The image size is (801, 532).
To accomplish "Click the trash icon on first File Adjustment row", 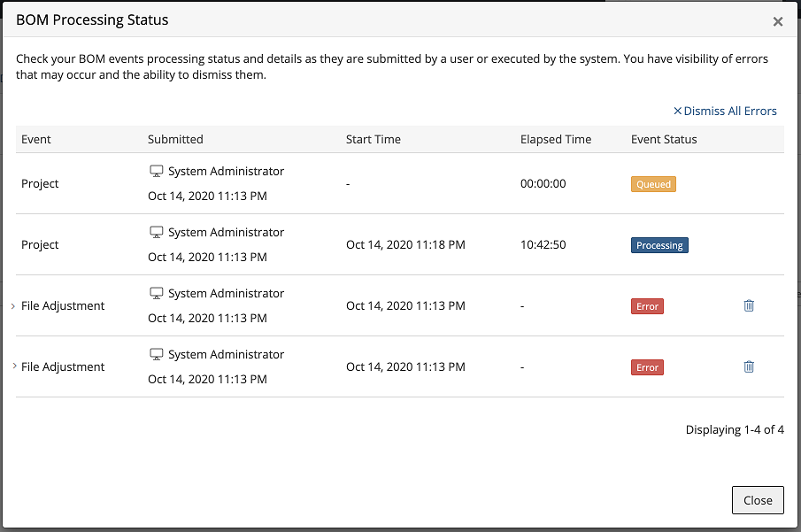I will (749, 305).
